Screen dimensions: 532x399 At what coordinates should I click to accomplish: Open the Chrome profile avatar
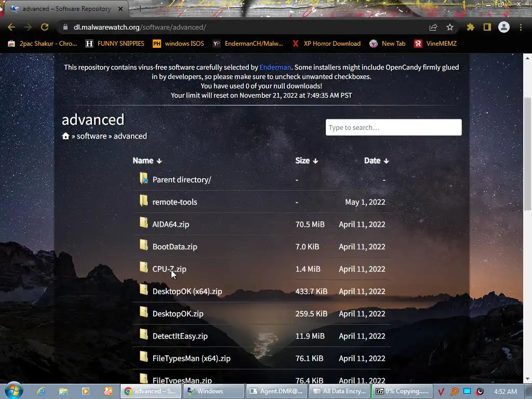click(x=504, y=27)
